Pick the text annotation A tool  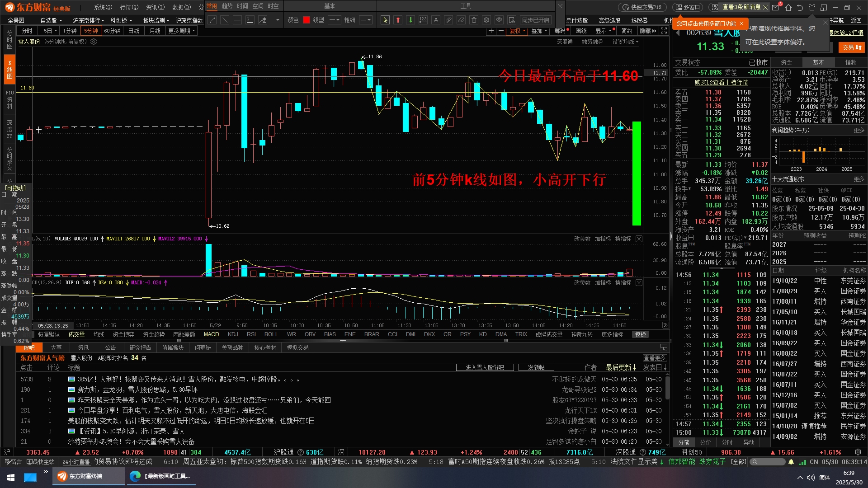coord(436,20)
